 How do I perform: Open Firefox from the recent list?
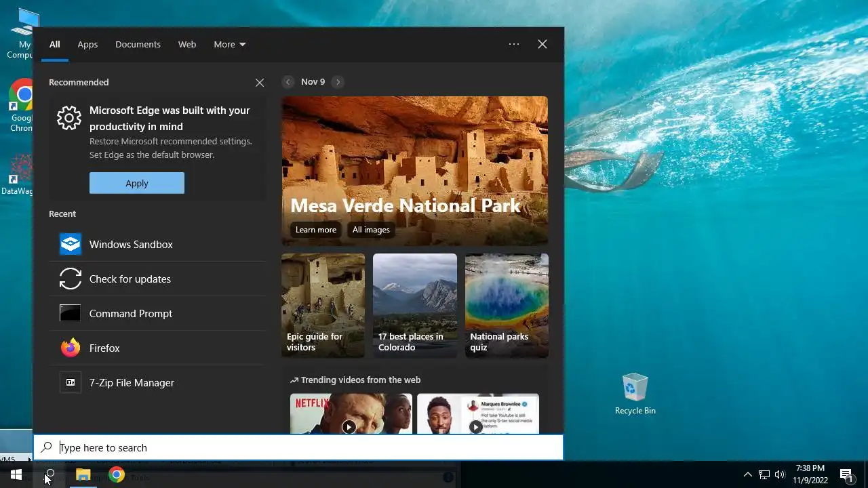point(157,348)
